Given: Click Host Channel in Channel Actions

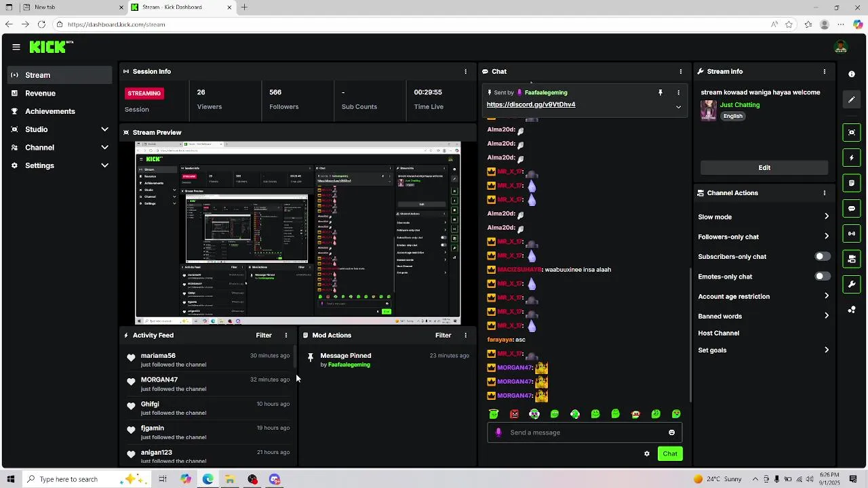Looking at the screenshot, I should [719, 333].
